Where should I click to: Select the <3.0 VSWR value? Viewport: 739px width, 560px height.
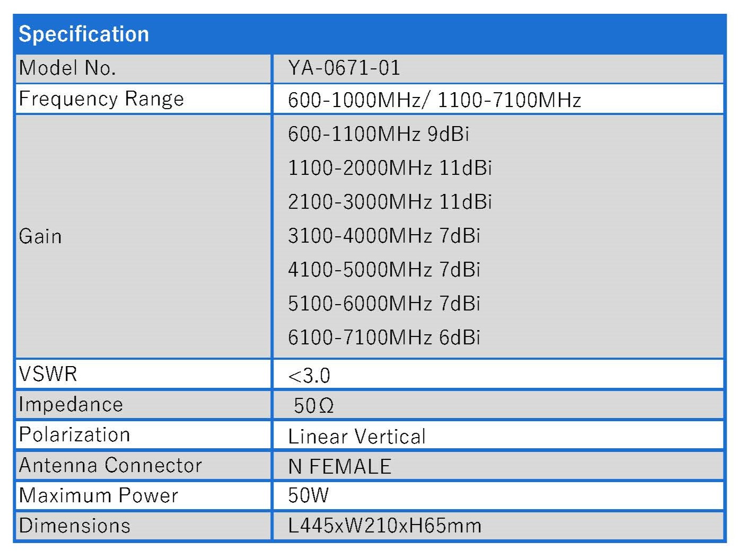(x=309, y=376)
